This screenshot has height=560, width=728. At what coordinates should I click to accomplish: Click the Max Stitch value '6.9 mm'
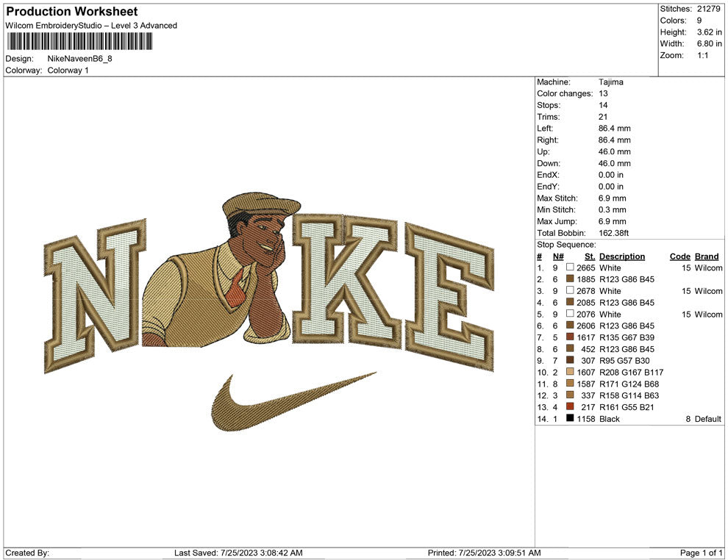click(x=613, y=198)
